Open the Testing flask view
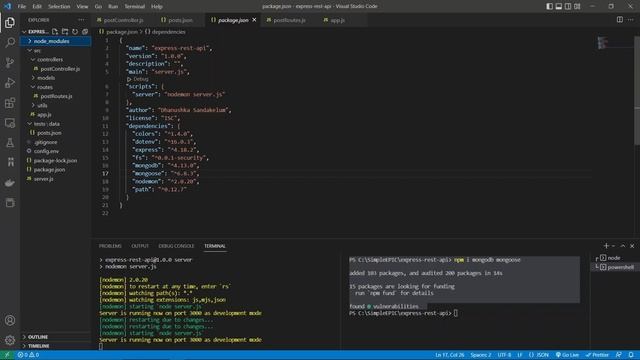 [10, 142]
